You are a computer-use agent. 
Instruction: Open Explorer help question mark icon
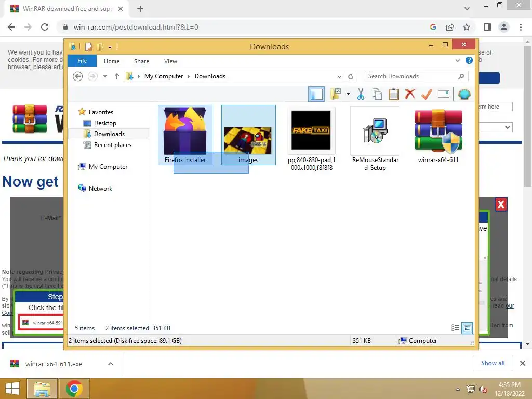469,60
